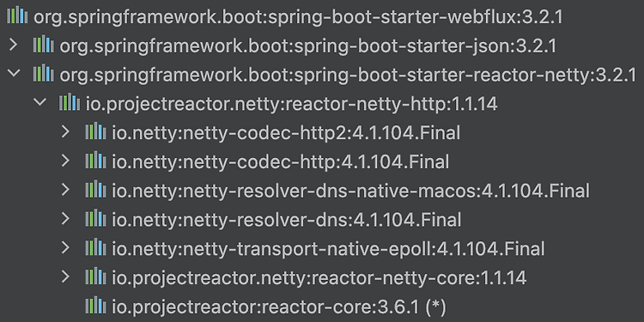Click library icon beside reactor-core:3.6.1
This screenshot has height=322, width=644.
pyautogui.click(x=96, y=306)
